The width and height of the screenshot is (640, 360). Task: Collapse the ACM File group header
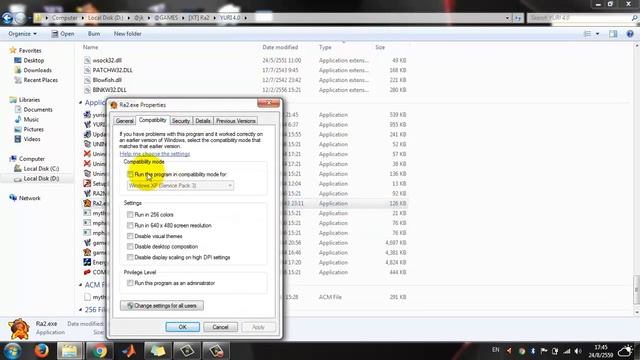coord(80,285)
